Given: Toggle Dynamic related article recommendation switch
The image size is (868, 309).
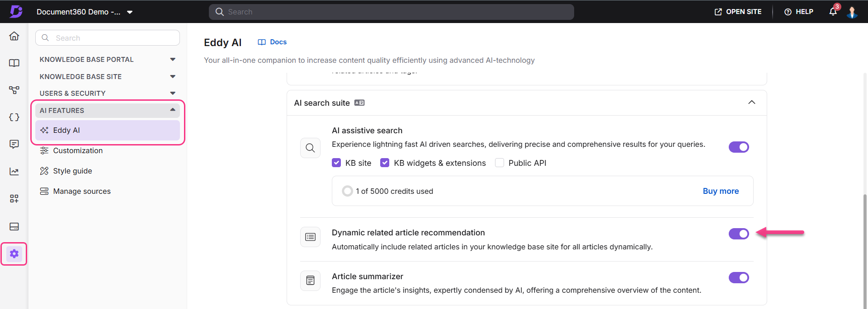Looking at the screenshot, I should (739, 234).
